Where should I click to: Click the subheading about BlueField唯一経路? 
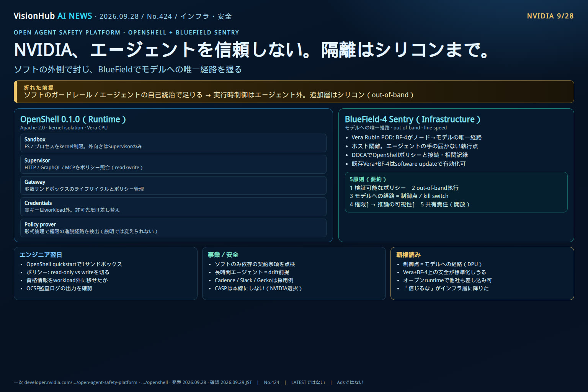tap(128, 69)
